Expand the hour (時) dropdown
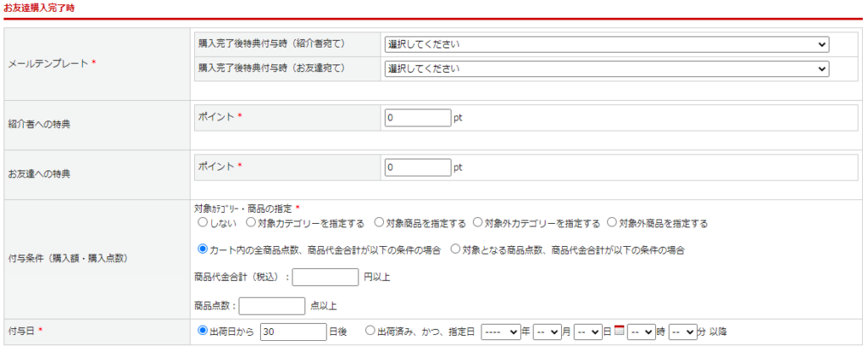The height and width of the screenshot is (352, 868). click(x=641, y=332)
